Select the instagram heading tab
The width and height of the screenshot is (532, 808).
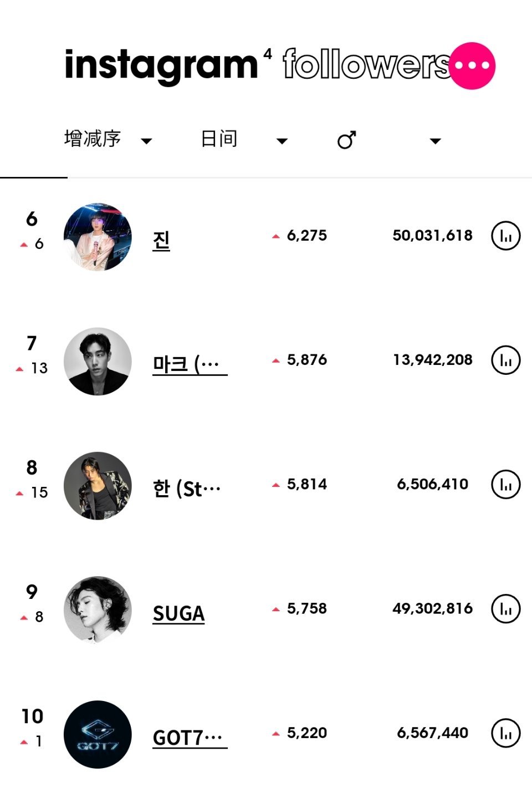coord(161,66)
